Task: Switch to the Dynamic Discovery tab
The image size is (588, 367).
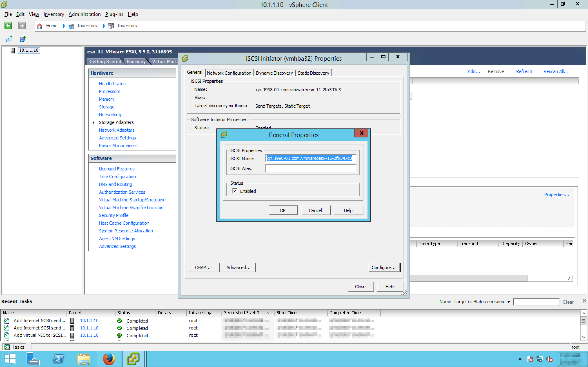Action: [274, 73]
